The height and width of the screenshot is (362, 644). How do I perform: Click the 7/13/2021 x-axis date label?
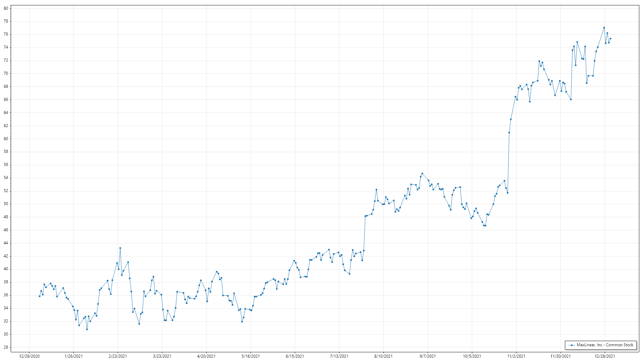coord(339,356)
